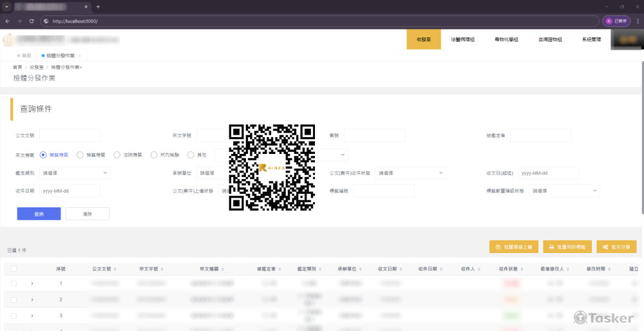Screen dimensions: 644x331
Task: Click the blue 查詢 button
Action: point(39,214)
